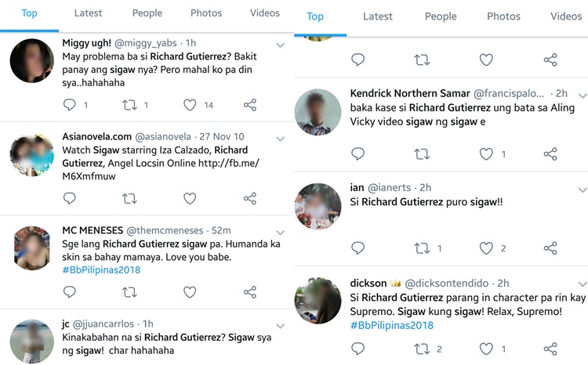Retweet the MC MENESES tweet
Viewport: 588px width, 365px height.
129,291
